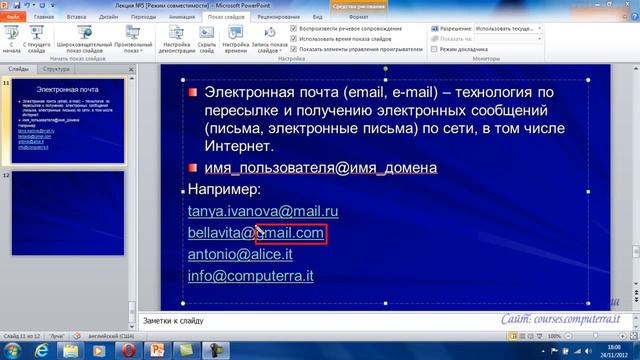Close the slides thumbnail pane
Viewport: 640px width, 360px height.
131,69
